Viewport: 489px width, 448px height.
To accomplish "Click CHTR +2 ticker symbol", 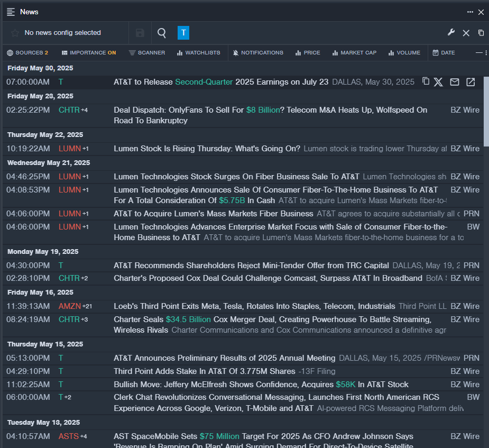I will [x=69, y=278].
